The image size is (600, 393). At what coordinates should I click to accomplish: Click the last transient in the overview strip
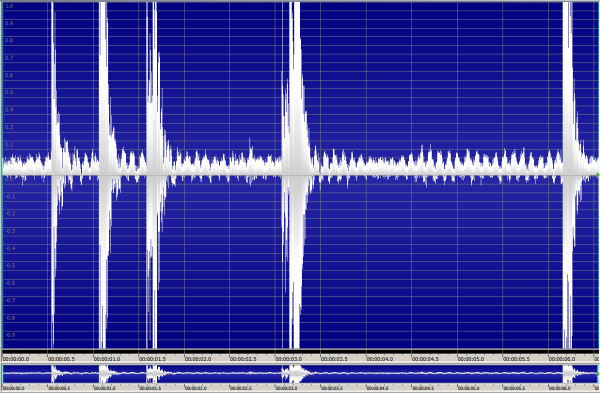[x=568, y=373]
